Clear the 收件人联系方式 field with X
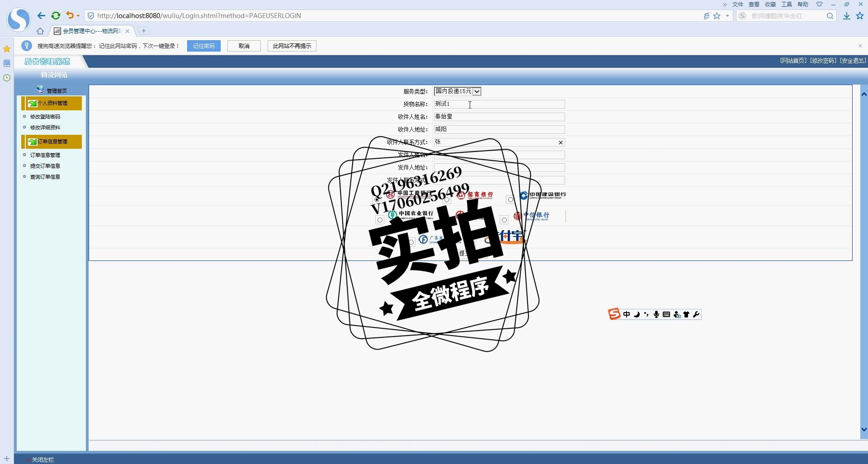Screen dimensions: 868x464 click(561, 142)
